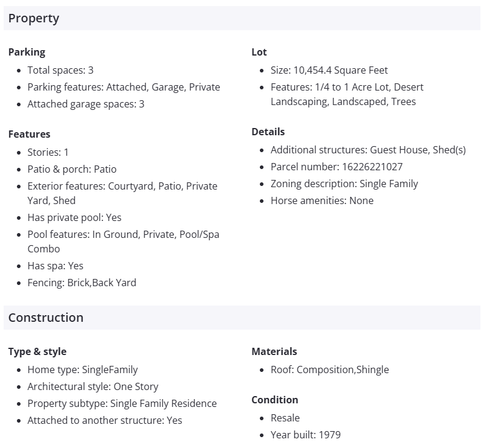
Task: Click the Condition heading
Action: coord(275,400)
